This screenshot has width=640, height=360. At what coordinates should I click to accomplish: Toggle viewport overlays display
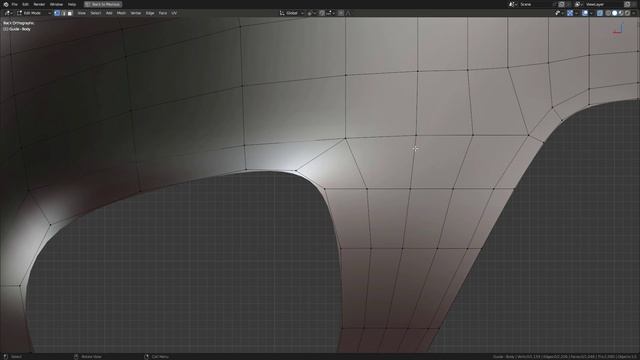coord(585,13)
